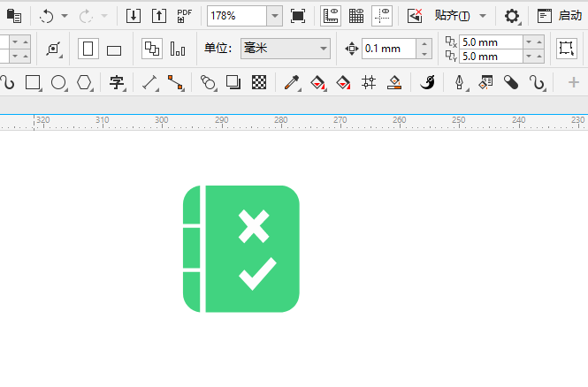Select the Drop Shadow tool
The height and width of the screenshot is (387, 588).
click(x=233, y=82)
